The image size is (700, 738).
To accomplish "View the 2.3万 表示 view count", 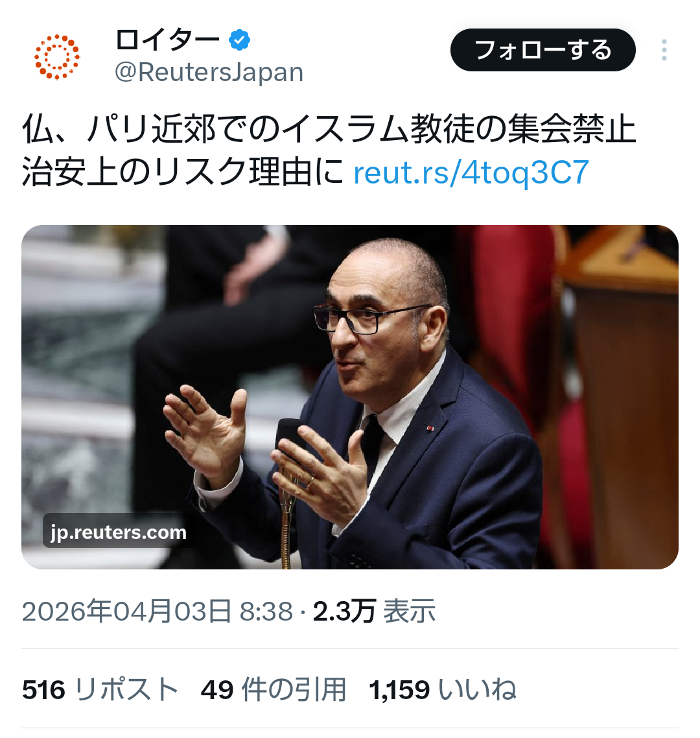I will (374, 612).
